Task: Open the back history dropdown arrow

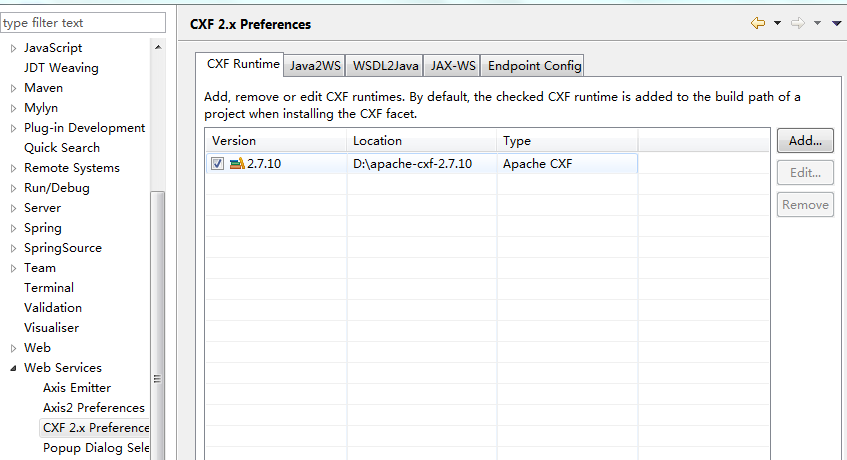Action: (x=777, y=23)
